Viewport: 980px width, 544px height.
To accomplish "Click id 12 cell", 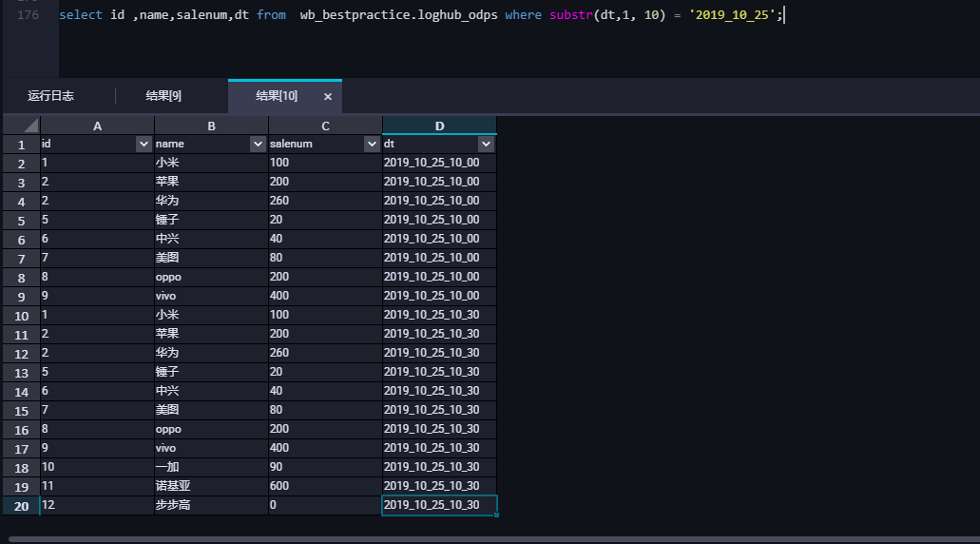I will coord(97,505).
